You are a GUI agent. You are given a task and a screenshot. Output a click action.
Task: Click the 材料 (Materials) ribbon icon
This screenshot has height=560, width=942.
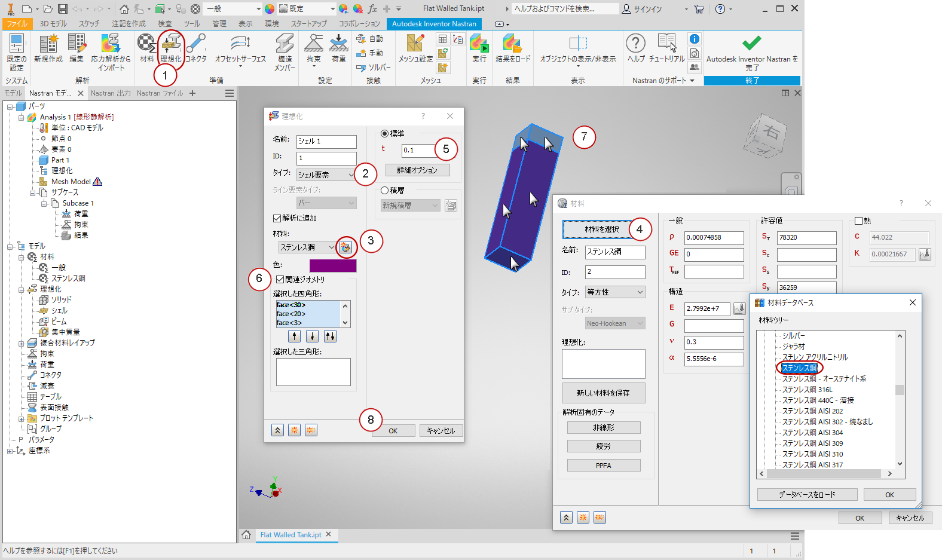(146, 48)
